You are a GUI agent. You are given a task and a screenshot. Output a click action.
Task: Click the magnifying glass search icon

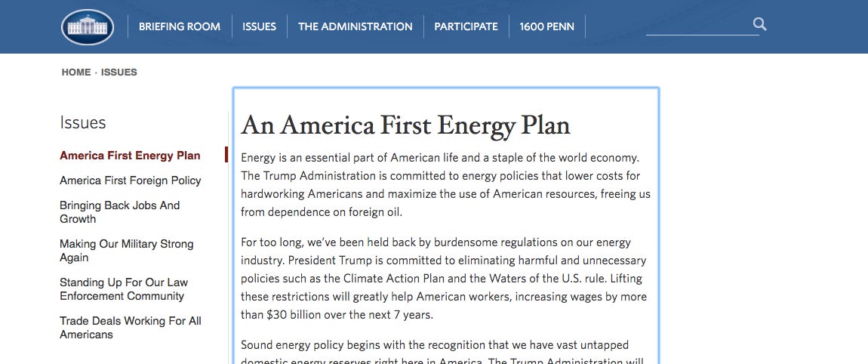point(759,24)
